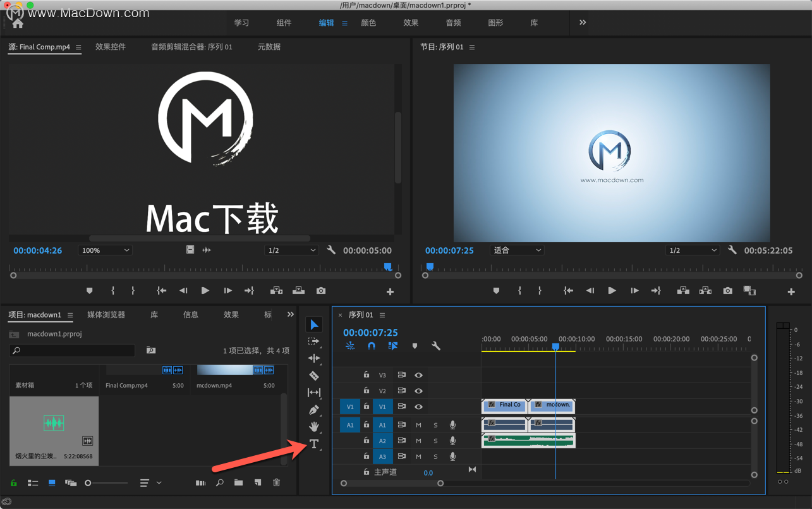Select the Type tool in toolbar
Image resolution: width=812 pixels, height=509 pixels.
pos(313,445)
